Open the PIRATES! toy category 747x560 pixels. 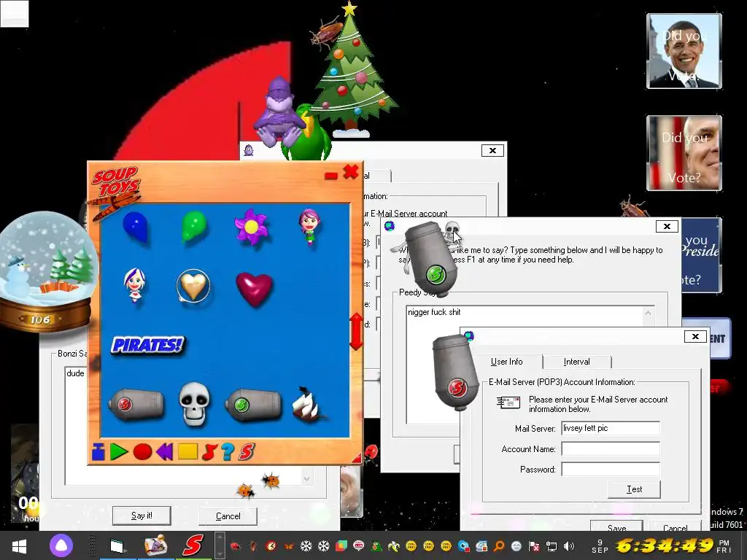coord(147,344)
